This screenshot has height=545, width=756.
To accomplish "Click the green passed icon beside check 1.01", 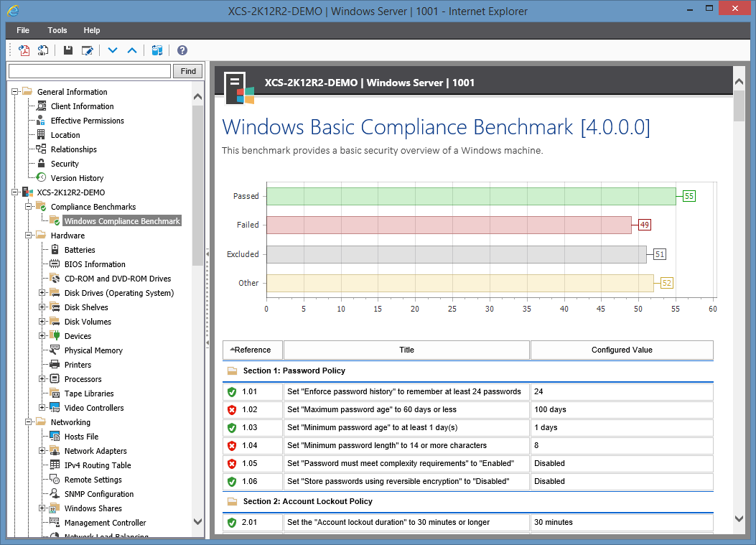I will coord(233,391).
